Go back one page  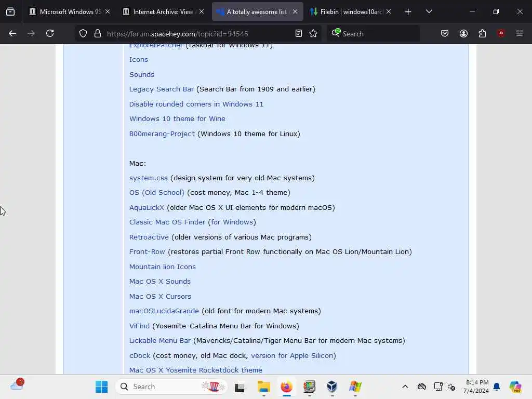point(12,33)
